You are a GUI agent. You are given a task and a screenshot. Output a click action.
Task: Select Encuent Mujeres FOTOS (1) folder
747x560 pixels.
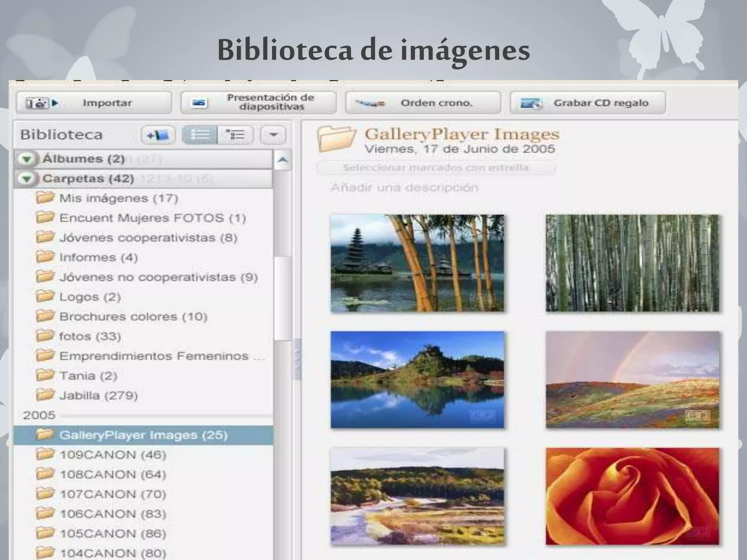coord(143,218)
